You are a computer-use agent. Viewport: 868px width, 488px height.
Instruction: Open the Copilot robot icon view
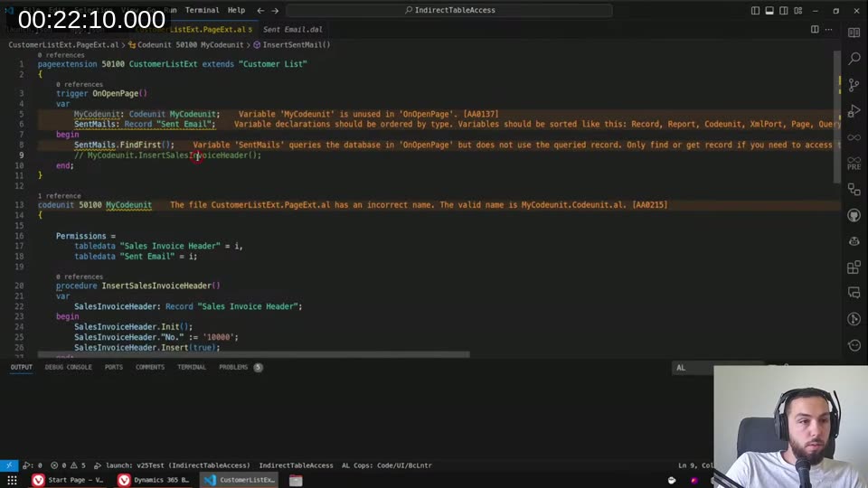854,241
